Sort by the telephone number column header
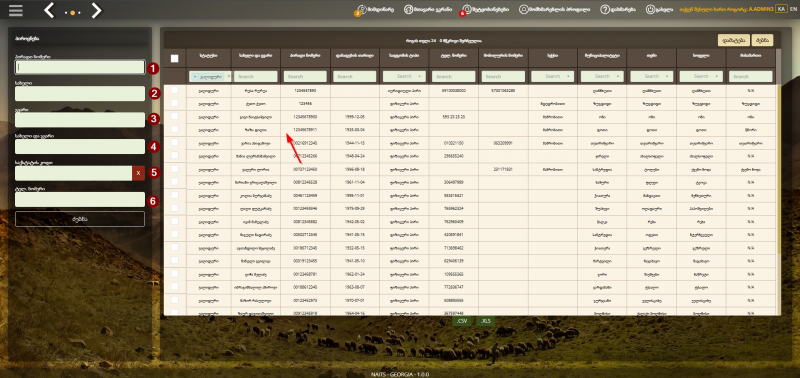 (454, 55)
